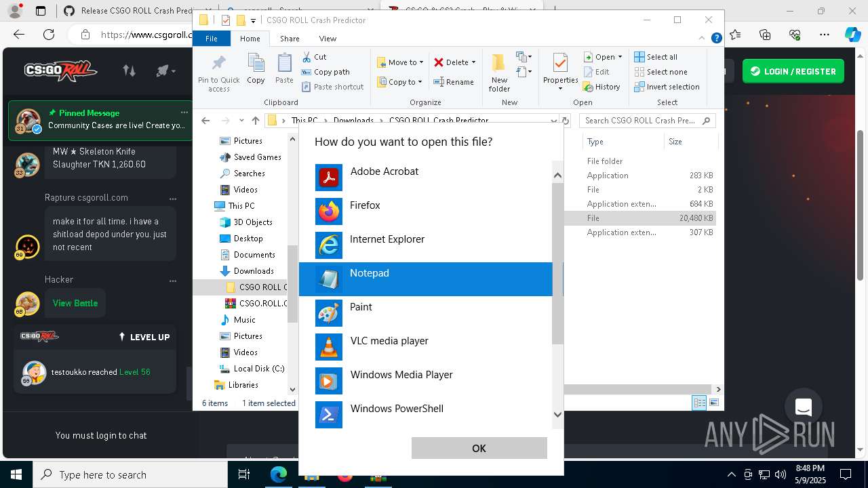Click Edit in the Open group
868x488 pixels.
(595, 72)
